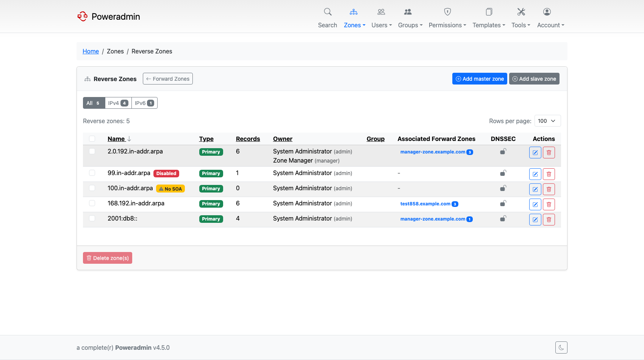Edit the 99.in-addr.arpa zone

pyautogui.click(x=535, y=174)
